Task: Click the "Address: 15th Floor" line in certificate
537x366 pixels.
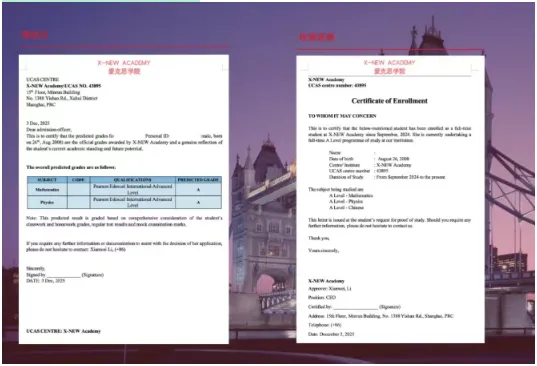Action: click(x=381, y=316)
